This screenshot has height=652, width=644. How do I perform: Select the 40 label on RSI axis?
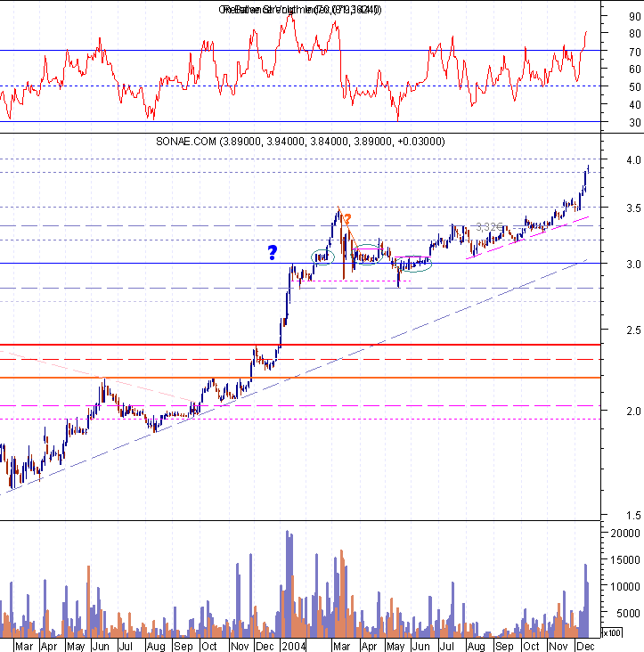(x=634, y=105)
